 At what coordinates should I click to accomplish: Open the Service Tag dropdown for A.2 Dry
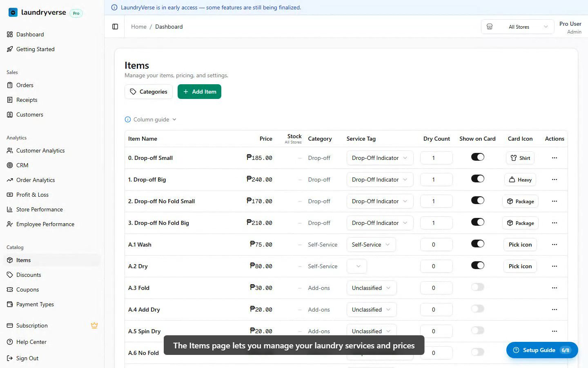(356, 266)
